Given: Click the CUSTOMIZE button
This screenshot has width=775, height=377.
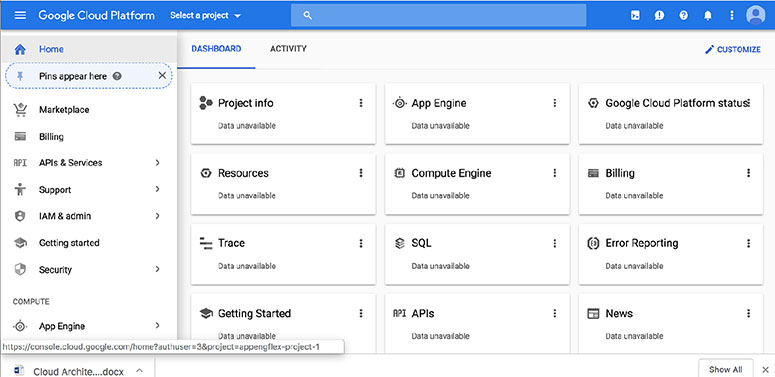Looking at the screenshot, I should point(732,49).
